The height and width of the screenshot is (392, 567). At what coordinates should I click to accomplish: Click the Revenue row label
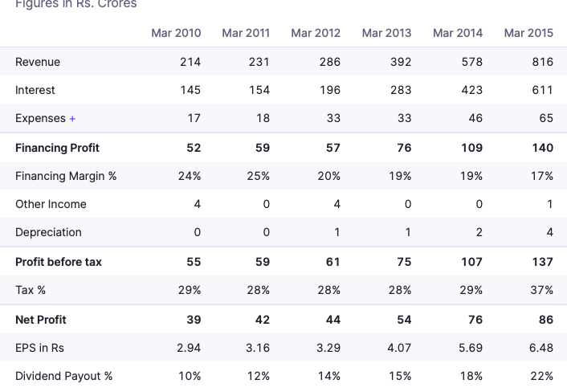click(38, 62)
